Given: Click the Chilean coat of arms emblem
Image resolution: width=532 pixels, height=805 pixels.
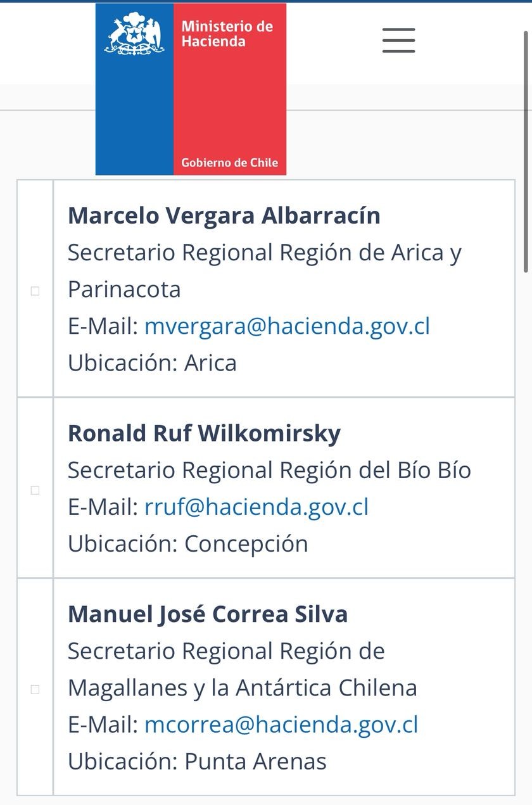Looking at the screenshot, I should [x=134, y=35].
